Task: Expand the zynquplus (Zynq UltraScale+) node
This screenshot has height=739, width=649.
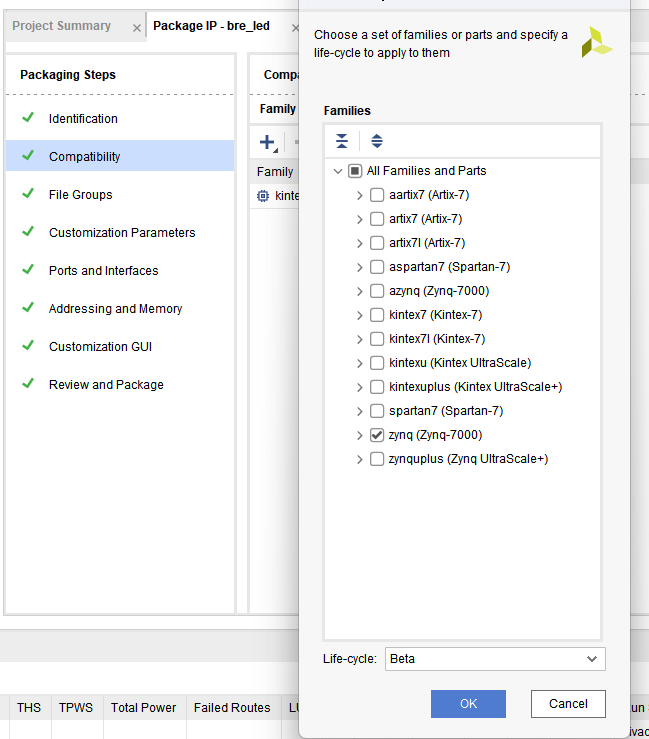Action: (360, 460)
